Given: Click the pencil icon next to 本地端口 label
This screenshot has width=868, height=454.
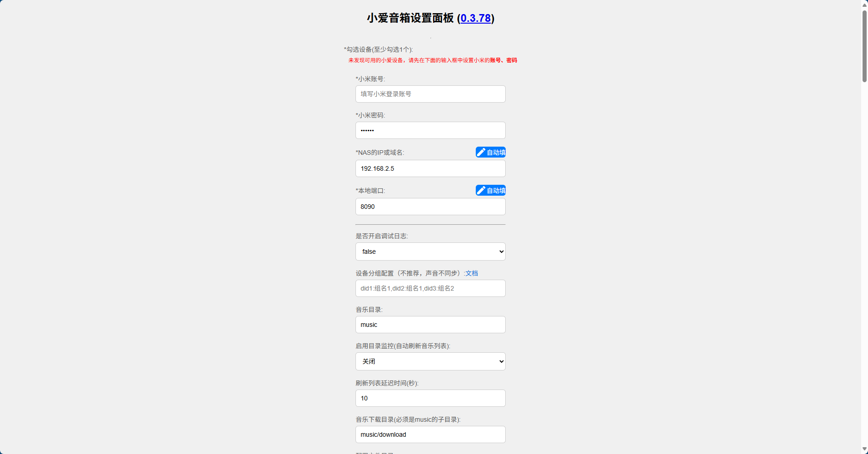Looking at the screenshot, I should coord(481,190).
